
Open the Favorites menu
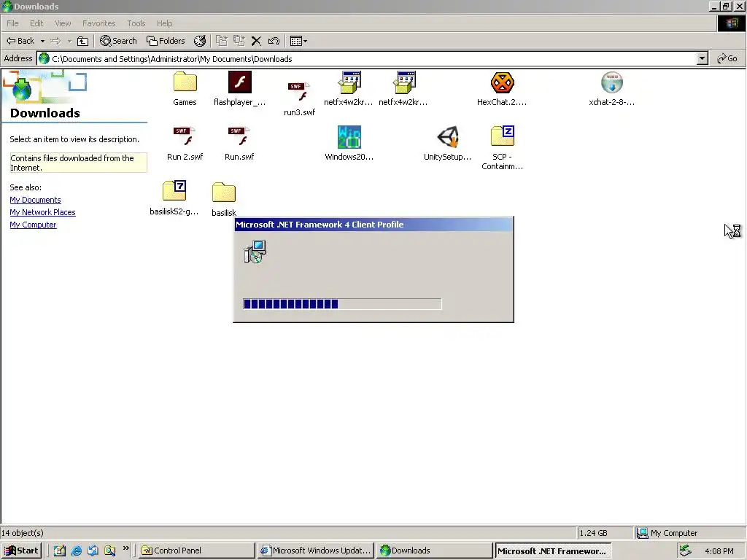pyautogui.click(x=99, y=23)
